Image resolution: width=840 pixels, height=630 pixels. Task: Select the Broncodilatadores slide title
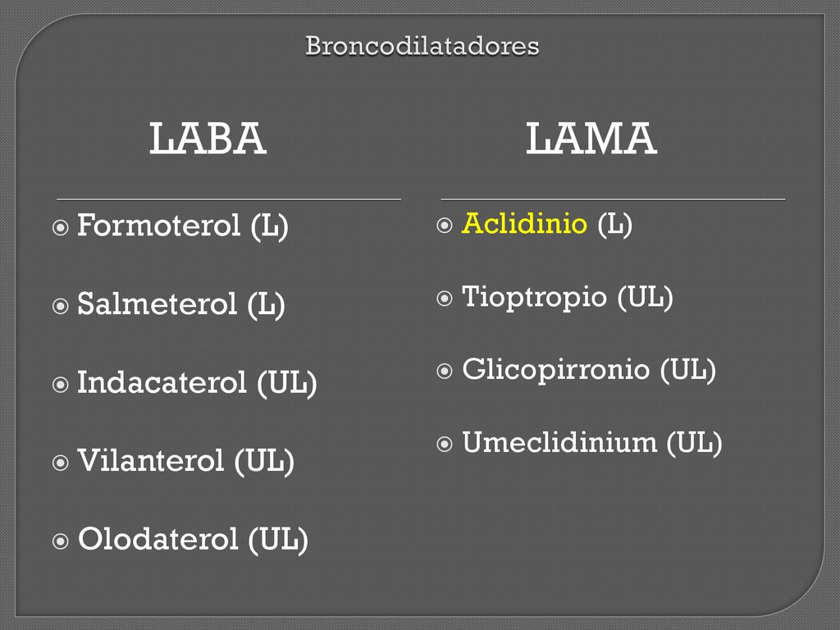[422, 46]
